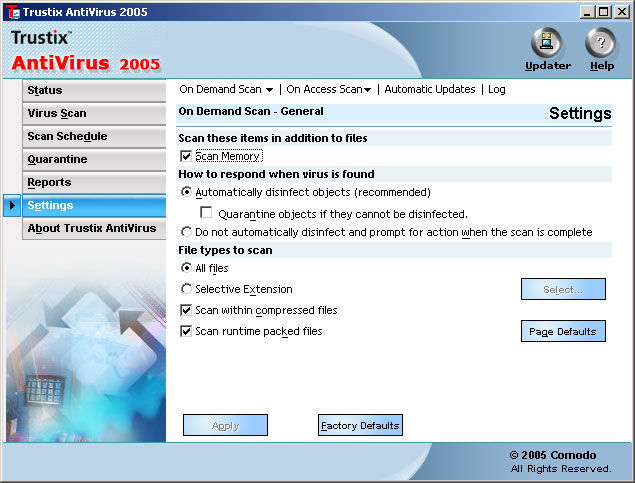635x483 pixels.
Task: Open the Quarantine sidebar item
Action: [94, 160]
